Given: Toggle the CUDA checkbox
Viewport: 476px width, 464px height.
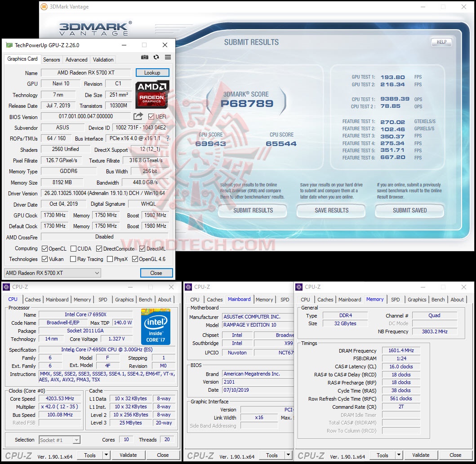Looking at the screenshot, I should click(x=73, y=249).
